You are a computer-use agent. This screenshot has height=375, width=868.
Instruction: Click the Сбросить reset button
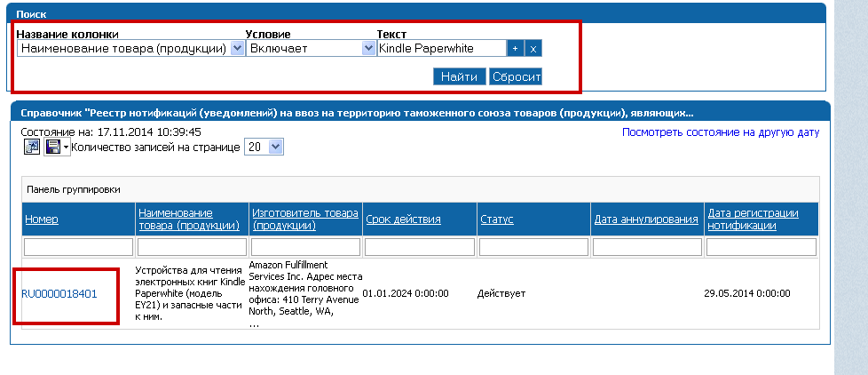coord(516,77)
